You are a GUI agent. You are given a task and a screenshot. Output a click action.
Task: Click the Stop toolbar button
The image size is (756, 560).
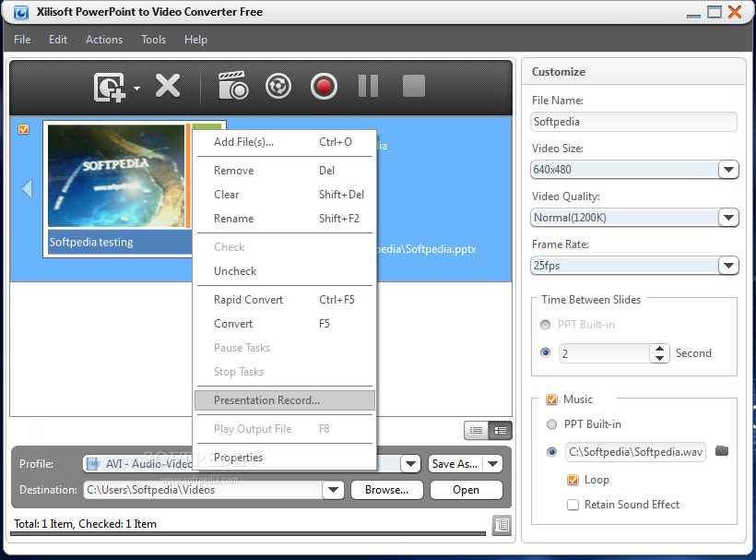coord(414,86)
